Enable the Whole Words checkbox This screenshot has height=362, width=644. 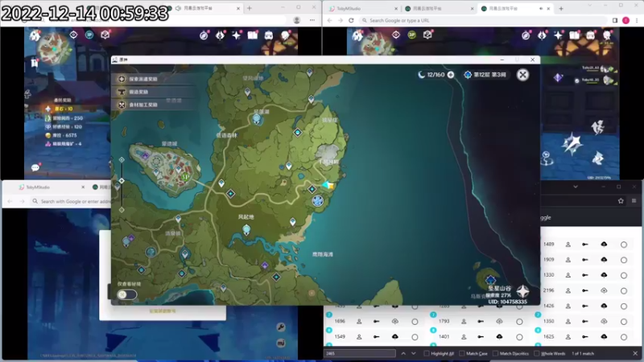tap(536, 353)
